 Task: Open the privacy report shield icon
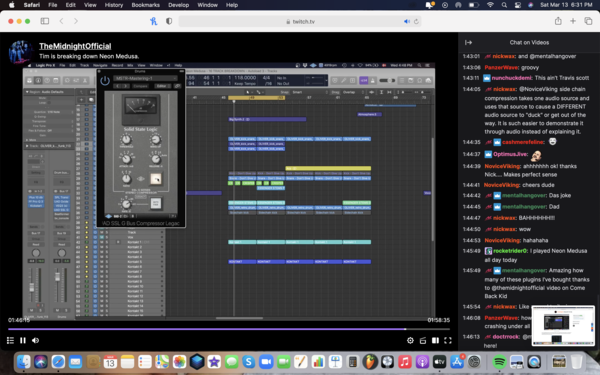[x=169, y=21]
